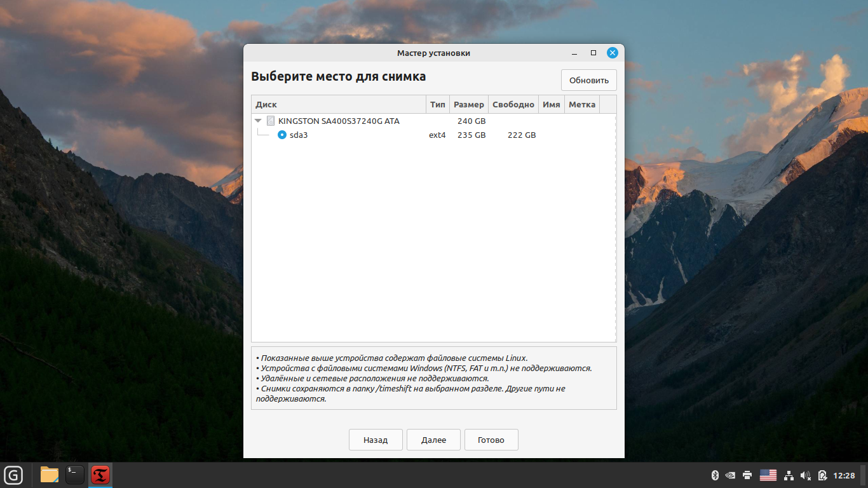The height and width of the screenshot is (488, 868).
Task: Collapse the KINGSTON SA400S37240G disk row
Action: point(258,121)
